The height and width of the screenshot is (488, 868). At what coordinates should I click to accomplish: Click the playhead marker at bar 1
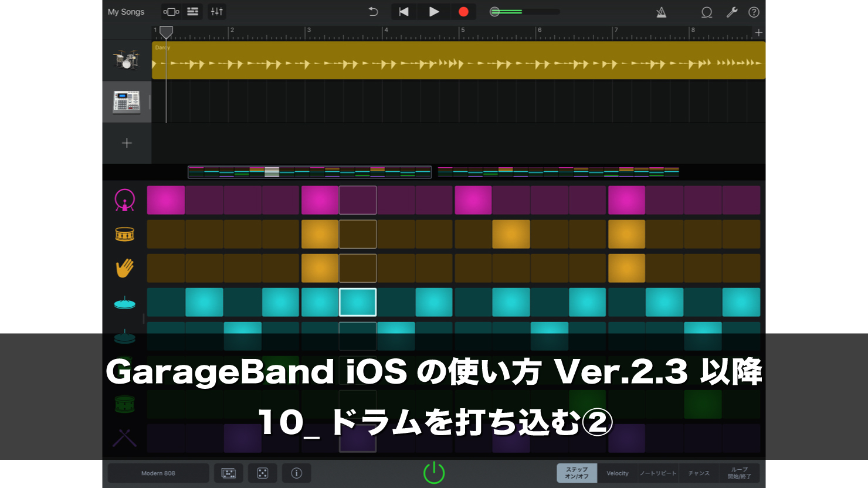pos(166,32)
